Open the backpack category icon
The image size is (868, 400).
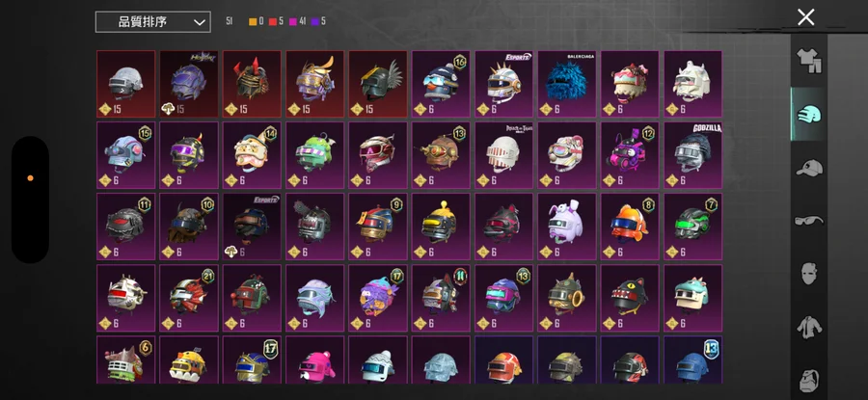(x=809, y=380)
